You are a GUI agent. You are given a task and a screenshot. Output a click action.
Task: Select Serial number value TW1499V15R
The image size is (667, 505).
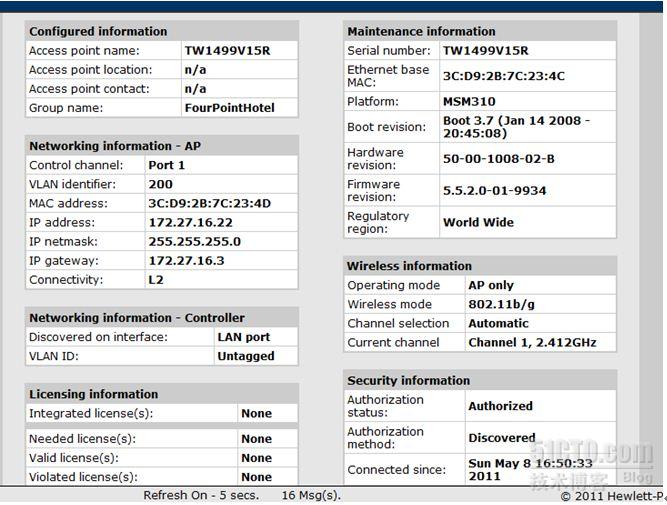click(x=485, y=51)
